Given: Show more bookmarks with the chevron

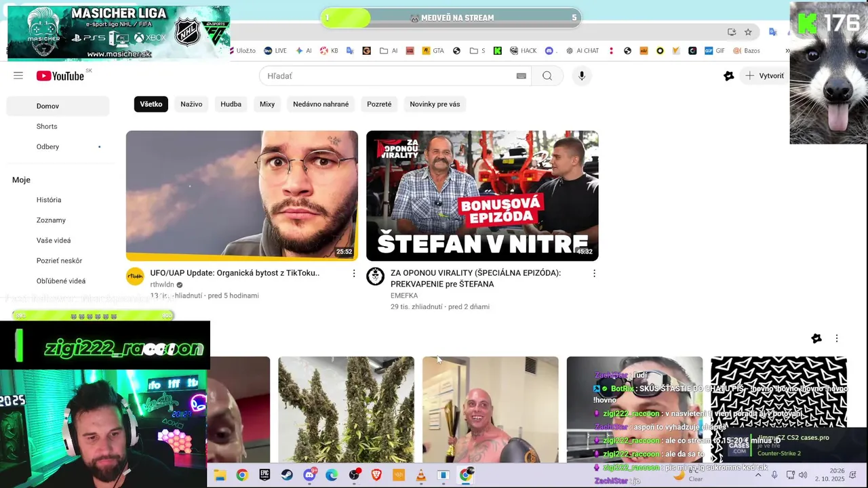Looking at the screenshot, I should 787,51.
